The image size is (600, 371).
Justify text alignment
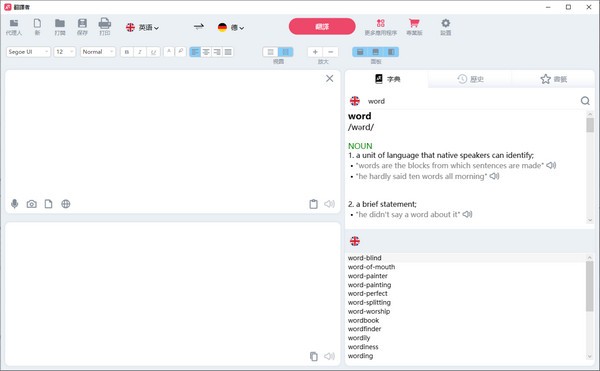point(228,52)
